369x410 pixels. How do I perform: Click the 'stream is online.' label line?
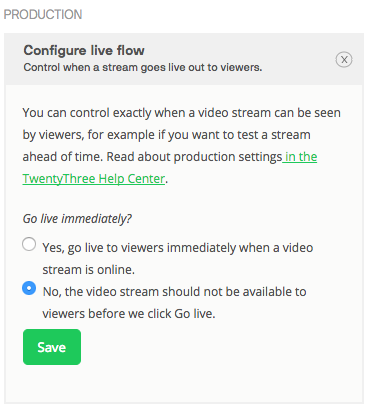pos(88,269)
